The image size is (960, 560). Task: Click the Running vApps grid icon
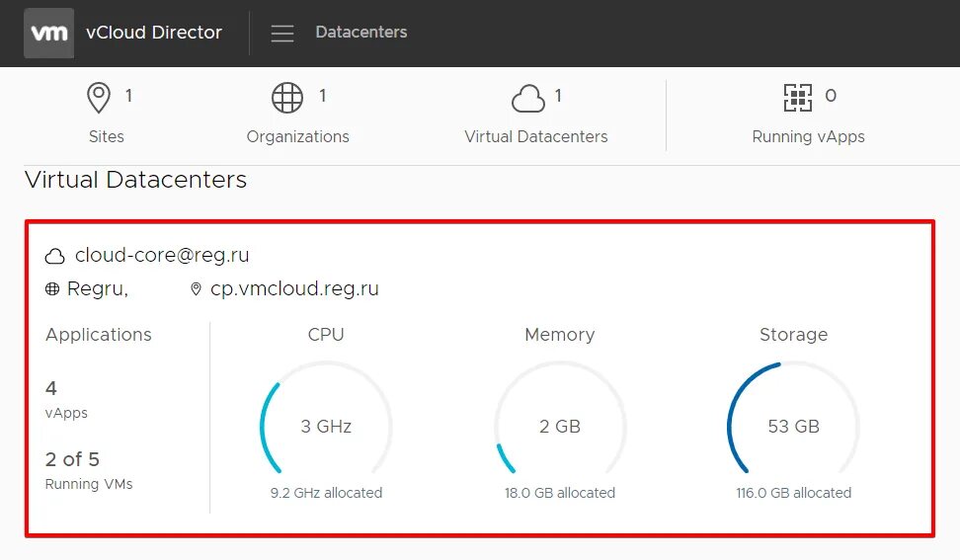pyautogui.click(x=797, y=97)
